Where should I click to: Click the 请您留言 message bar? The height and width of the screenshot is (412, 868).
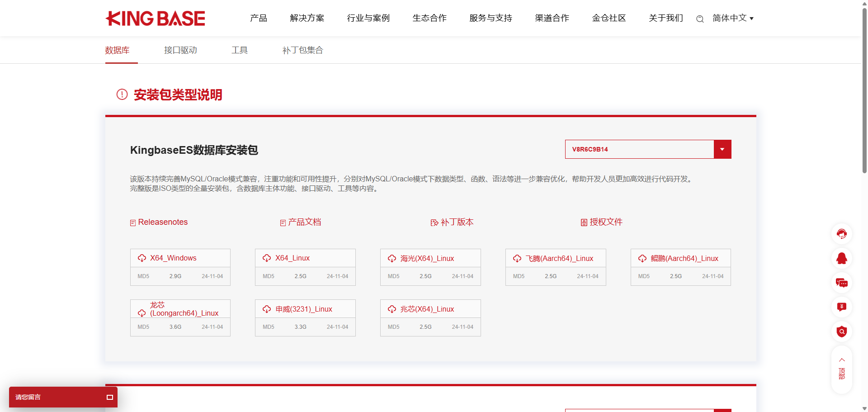[63, 397]
